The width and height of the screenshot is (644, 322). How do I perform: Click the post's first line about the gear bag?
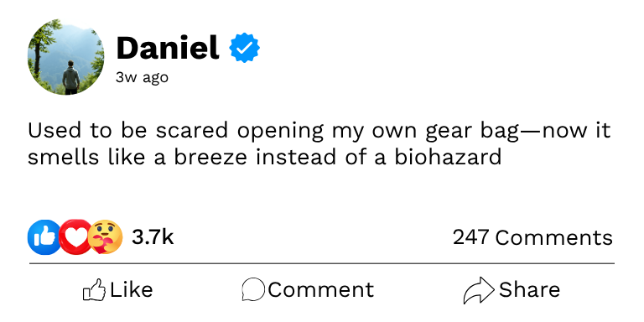point(319,131)
